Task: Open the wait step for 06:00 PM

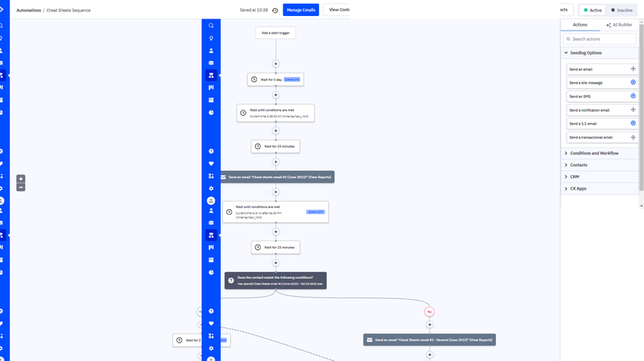Action: click(275, 211)
